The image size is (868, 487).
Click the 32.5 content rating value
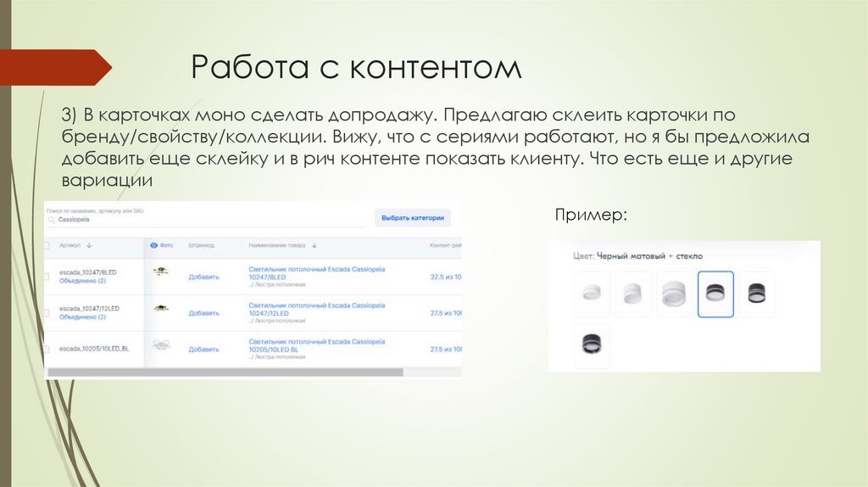[x=446, y=277]
